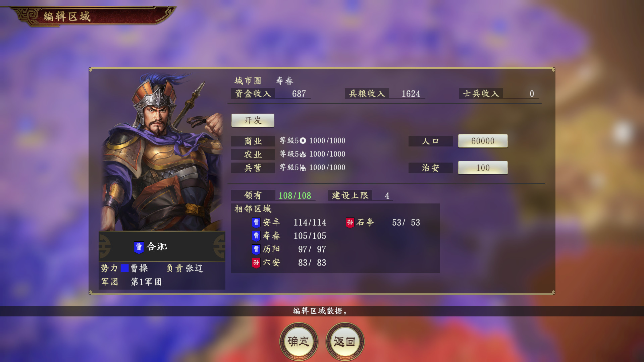Click the commerce coin icon in 商业 row
The image size is (644, 362).
[x=303, y=141]
